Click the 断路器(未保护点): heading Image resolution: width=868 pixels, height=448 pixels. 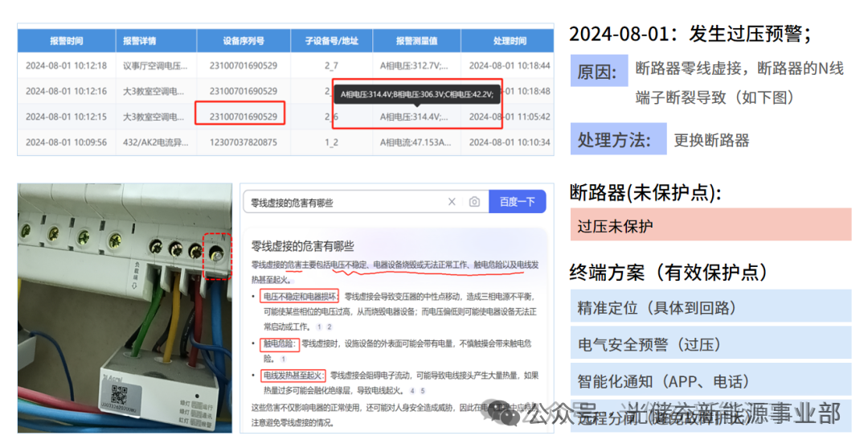[x=645, y=192]
